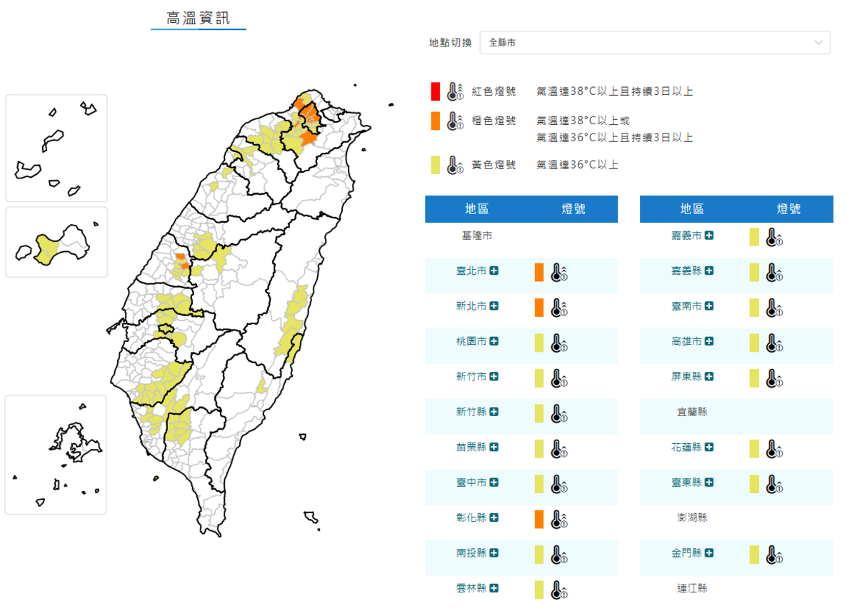Click the yellow 黃色燈號 legend swatch
857x616 pixels.
coord(435,166)
